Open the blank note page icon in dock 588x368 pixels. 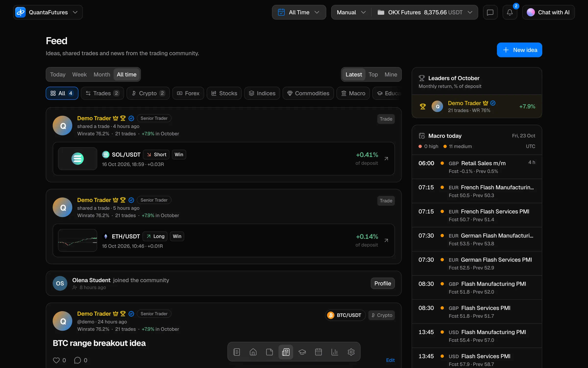(269, 352)
